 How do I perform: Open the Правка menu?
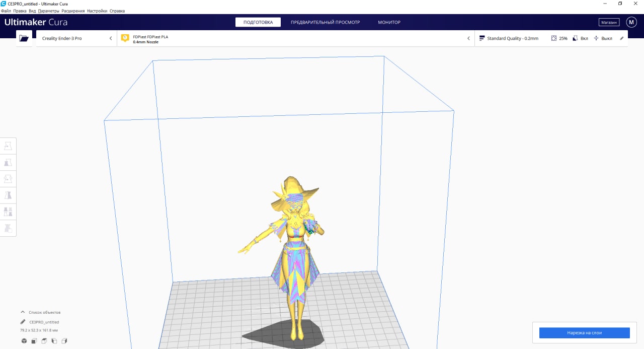(20, 11)
